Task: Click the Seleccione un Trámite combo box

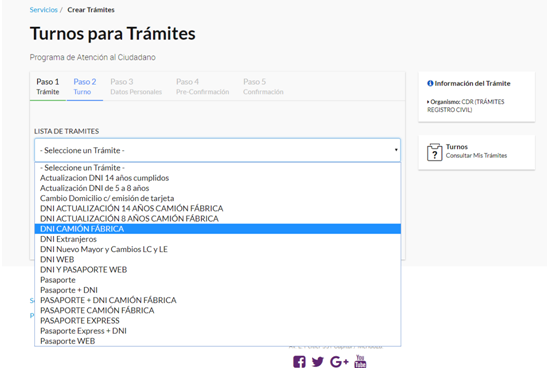Action: click(x=217, y=150)
